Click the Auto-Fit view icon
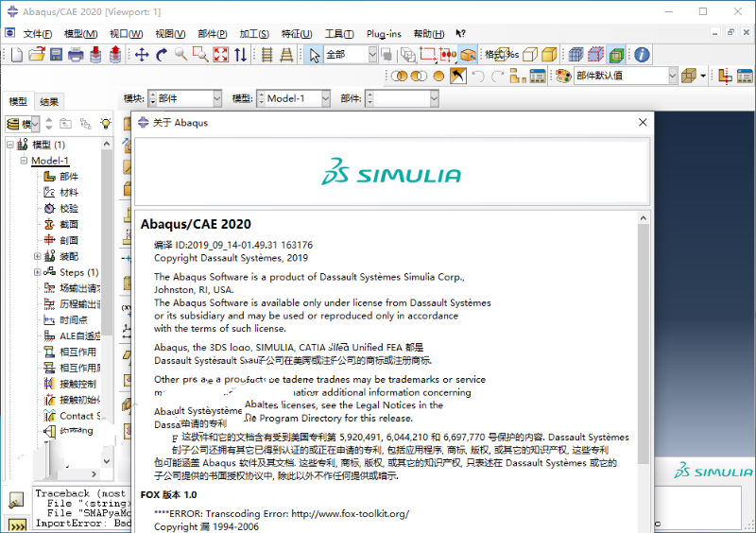This screenshot has height=533, width=756. click(x=221, y=55)
